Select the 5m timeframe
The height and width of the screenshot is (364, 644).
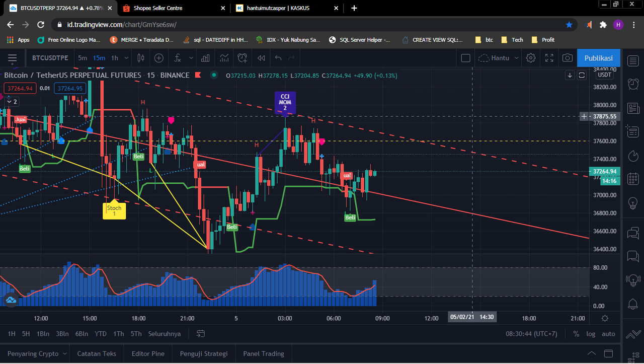83,58
